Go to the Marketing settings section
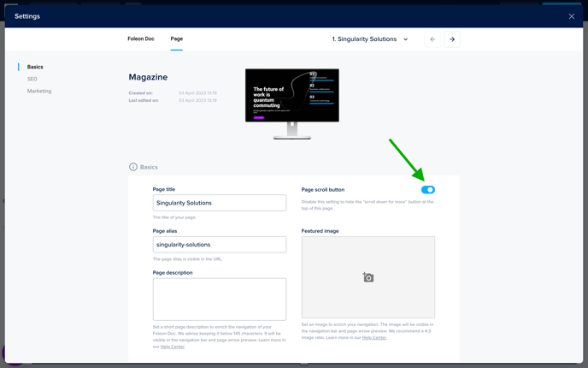Screen dimensions: 588x368 (39, 91)
